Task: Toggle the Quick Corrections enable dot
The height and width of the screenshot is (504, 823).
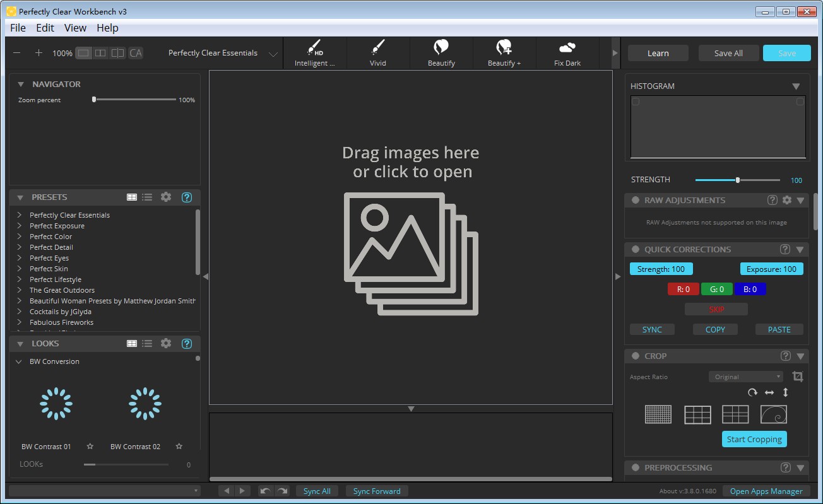Action: 636,249
